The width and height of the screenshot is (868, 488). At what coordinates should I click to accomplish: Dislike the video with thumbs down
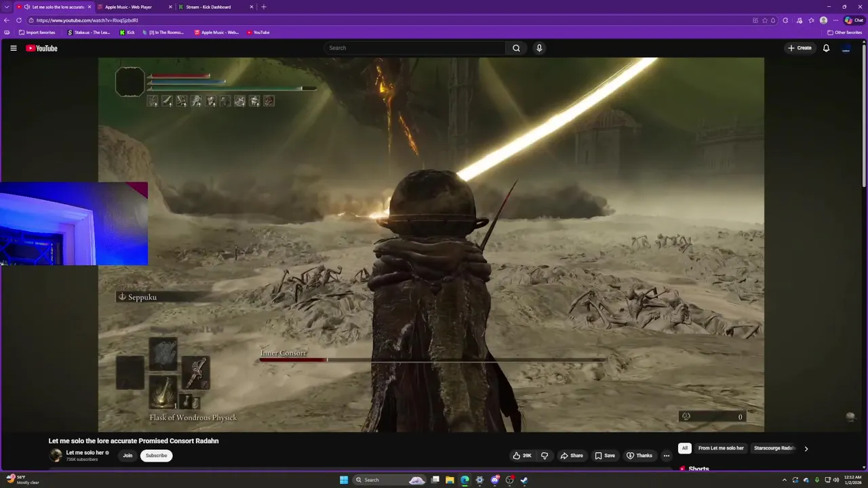[x=544, y=455]
